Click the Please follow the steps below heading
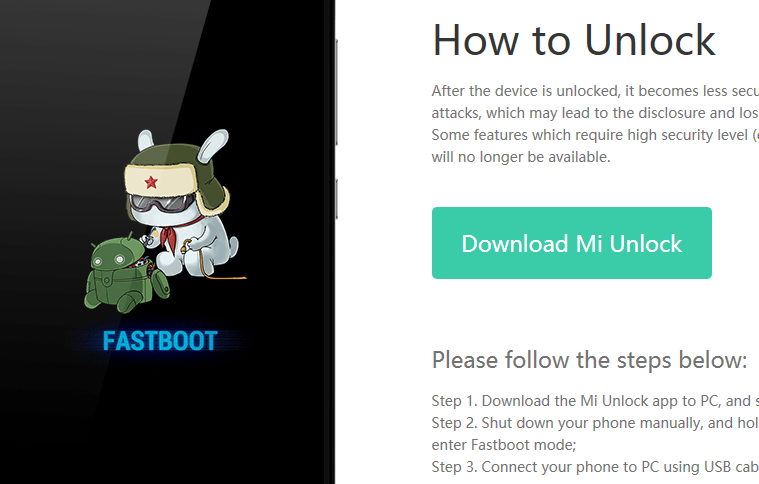The height and width of the screenshot is (484, 759). pyautogui.click(x=590, y=360)
